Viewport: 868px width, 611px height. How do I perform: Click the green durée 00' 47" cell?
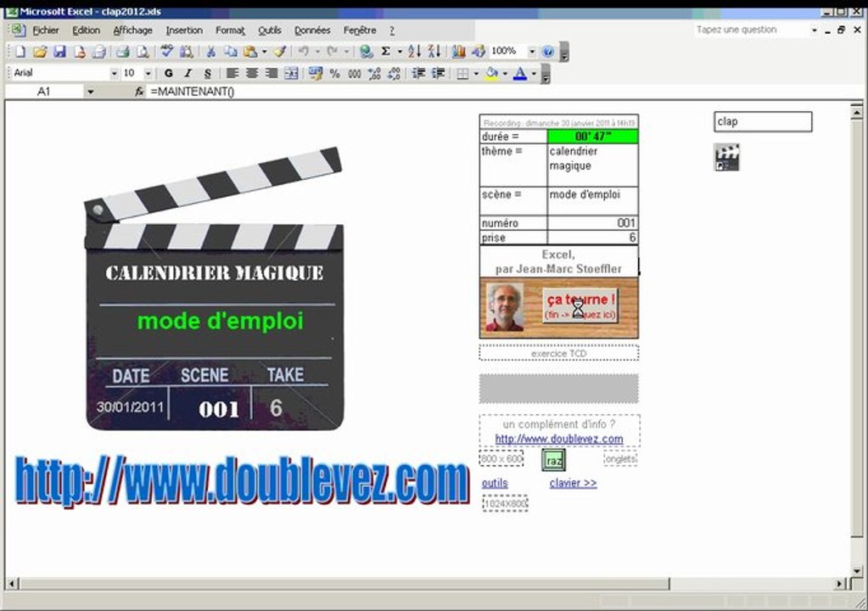pyautogui.click(x=592, y=136)
